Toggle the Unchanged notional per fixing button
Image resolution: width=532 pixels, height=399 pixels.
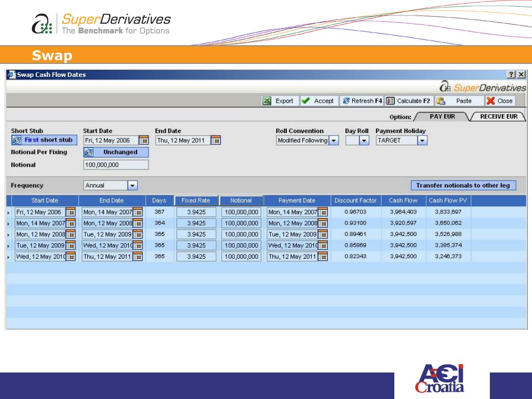point(116,152)
